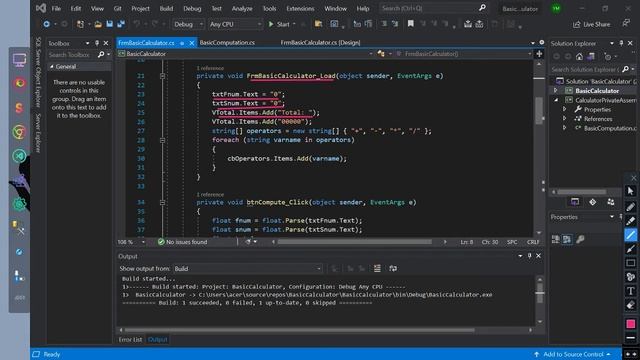640x360 pixels.
Task: Click the Visual Studio logo icon
Action: tap(41, 8)
